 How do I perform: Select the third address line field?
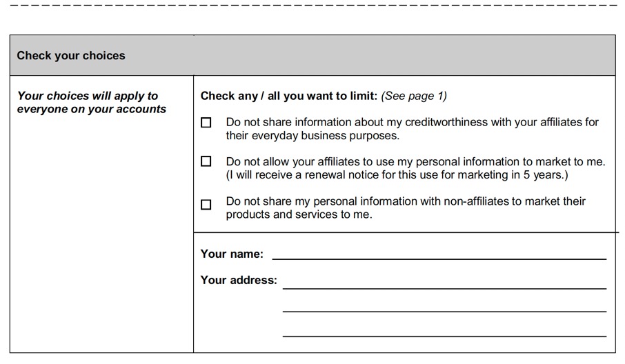coord(444,332)
